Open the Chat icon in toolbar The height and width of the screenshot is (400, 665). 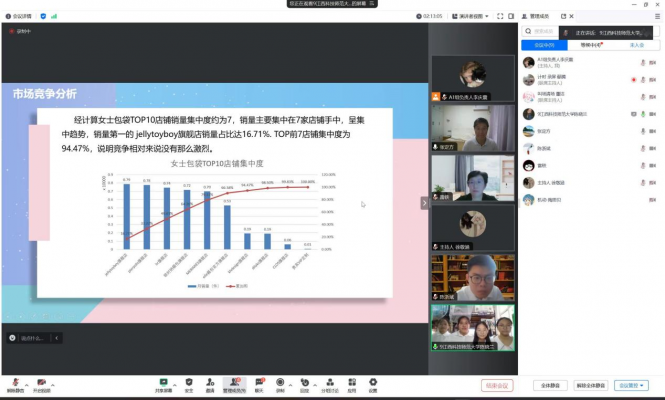(258, 382)
